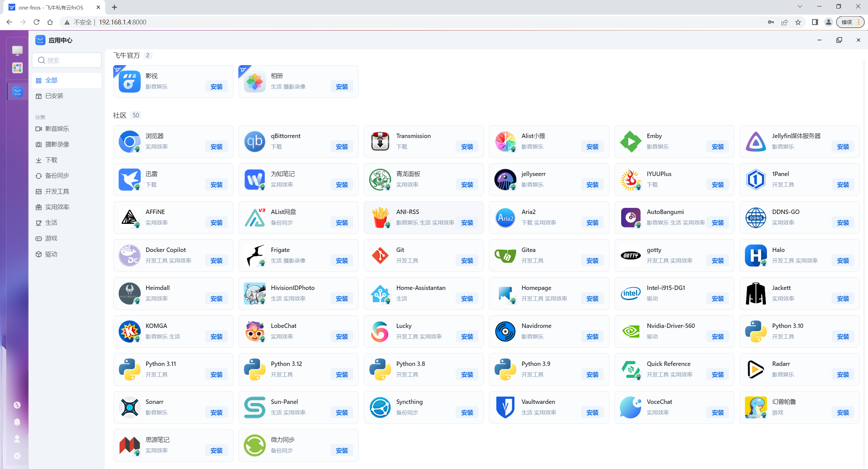The width and height of the screenshot is (868, 469).
Task: Open the qBittorrent app icon
Action: click(x=255, y=141)
